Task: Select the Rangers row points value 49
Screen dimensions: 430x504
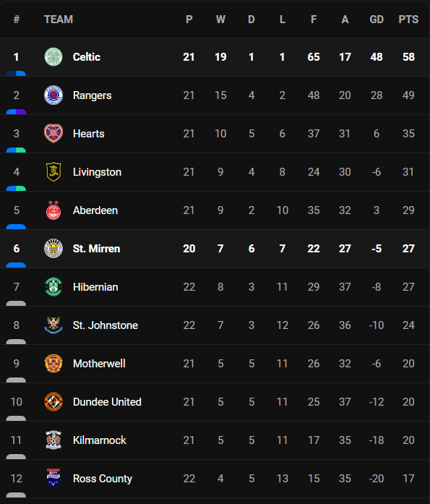Action: point(408,95)
